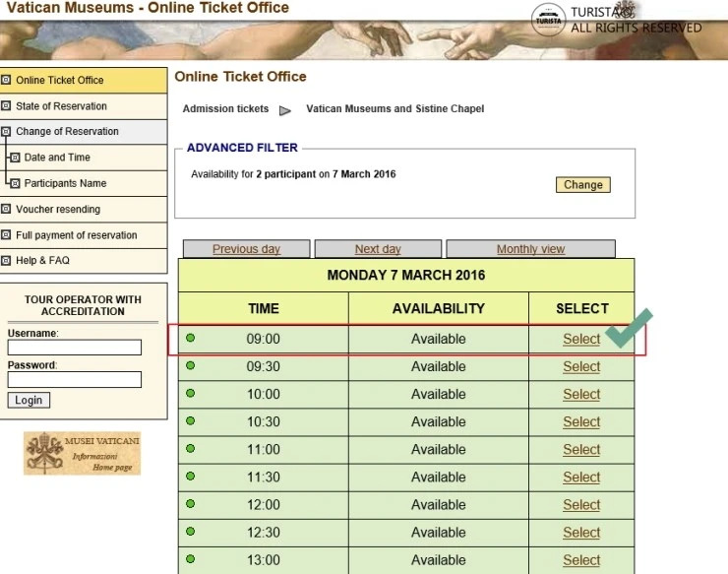Click the green availability dot for 10:30
The image size is (728, 574).
pyautogui.click(x=190, y=421)
